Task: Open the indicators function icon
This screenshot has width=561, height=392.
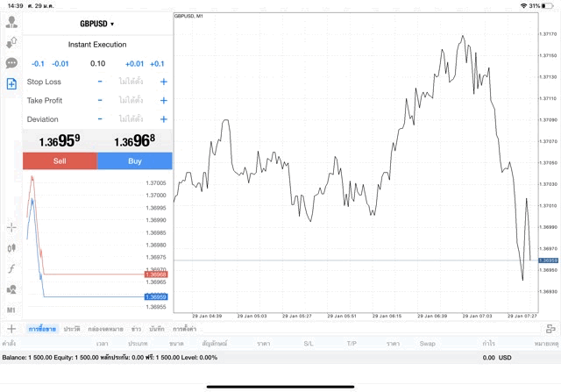Action: [11, 269]
